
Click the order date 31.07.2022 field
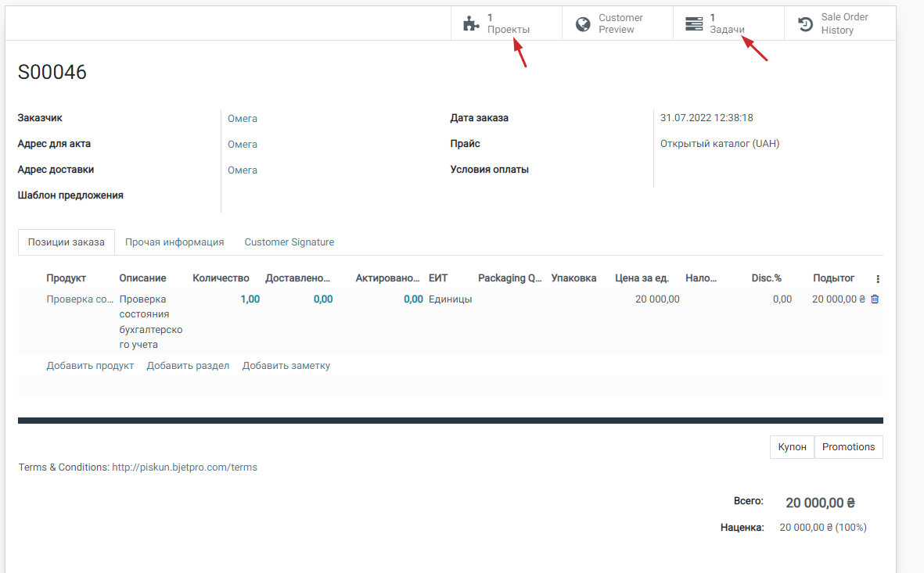click(x=706, y=118)
